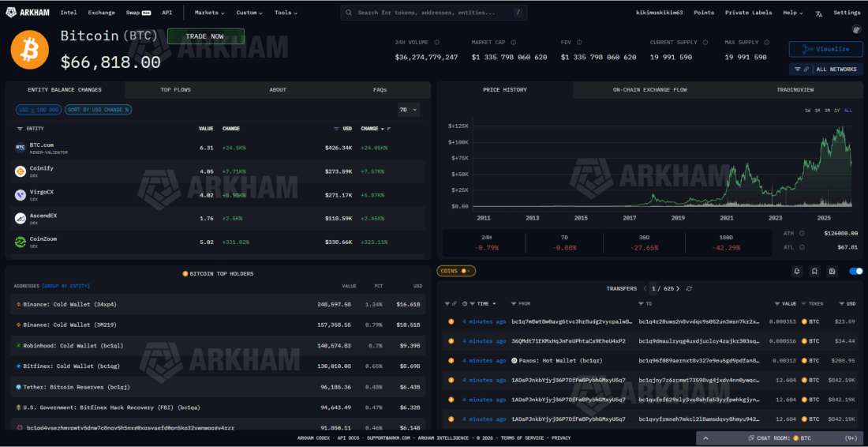Select the 3M price range
The width and height of the screenshot is (868, 447).
pos(826,111)
